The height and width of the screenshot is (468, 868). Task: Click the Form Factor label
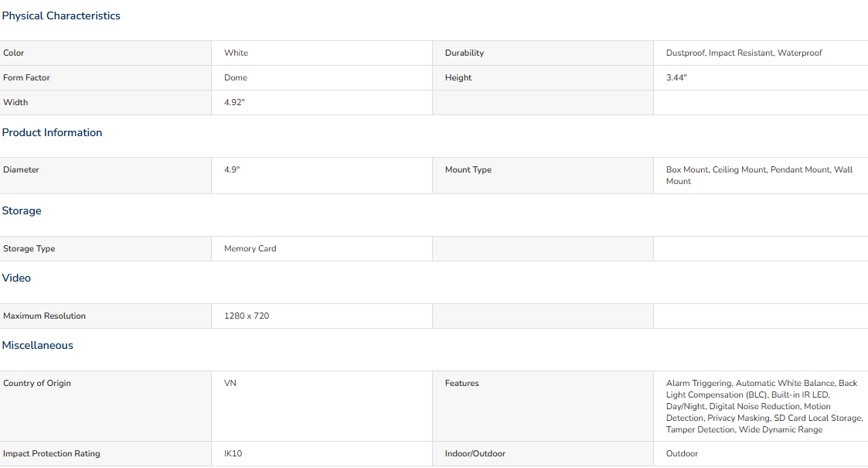click(26, 78)
